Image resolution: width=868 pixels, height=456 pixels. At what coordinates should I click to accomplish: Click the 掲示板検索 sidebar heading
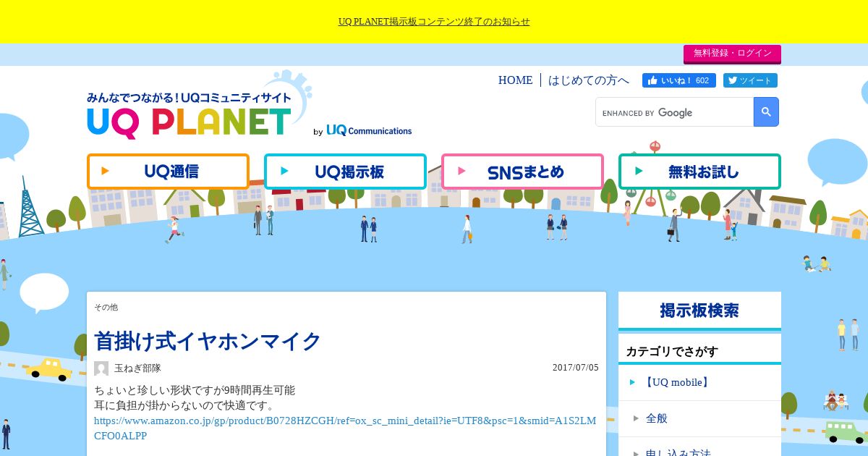pyautogui.click(x=699, y=311)
